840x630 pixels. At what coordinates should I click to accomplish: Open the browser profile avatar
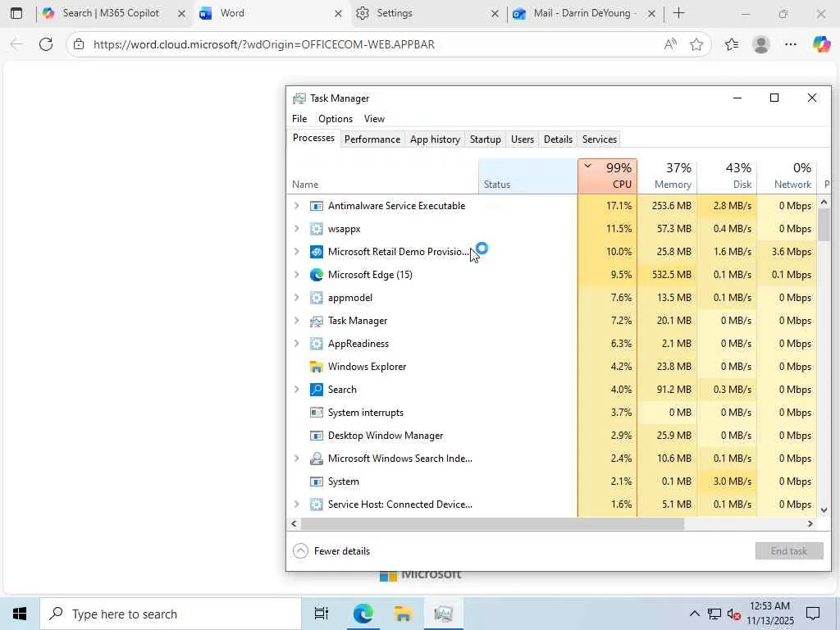tap(761, 44)
